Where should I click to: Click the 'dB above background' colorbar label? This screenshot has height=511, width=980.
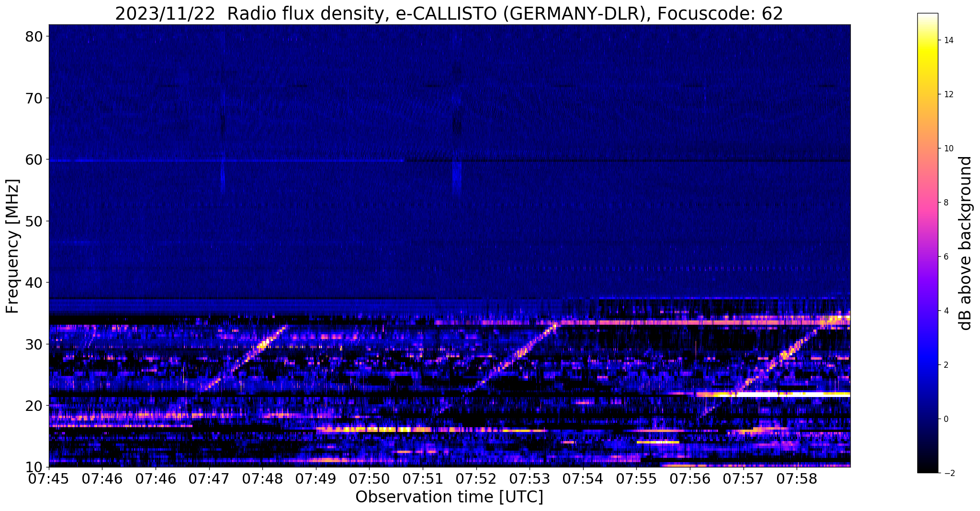click(x=966, y=243)
